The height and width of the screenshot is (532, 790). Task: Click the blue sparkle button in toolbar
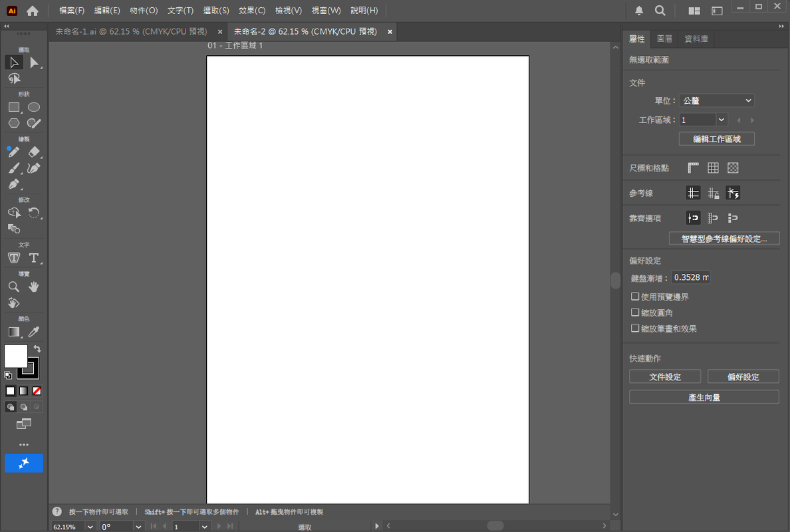pos(24,464)
